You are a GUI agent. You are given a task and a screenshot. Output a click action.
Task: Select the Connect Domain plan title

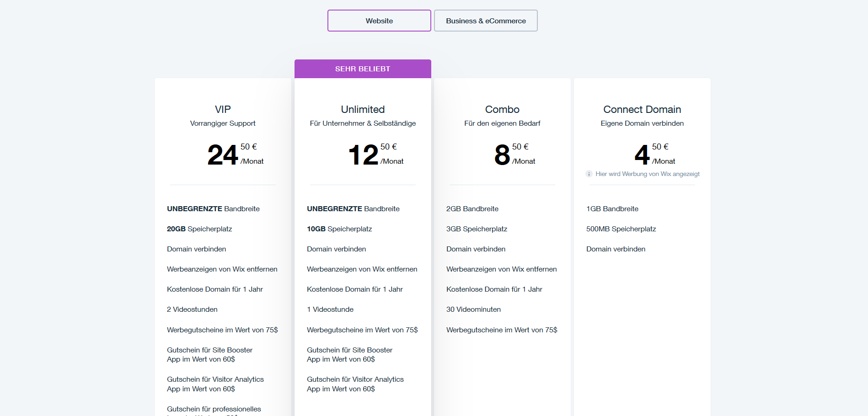[x=642, y=109]
